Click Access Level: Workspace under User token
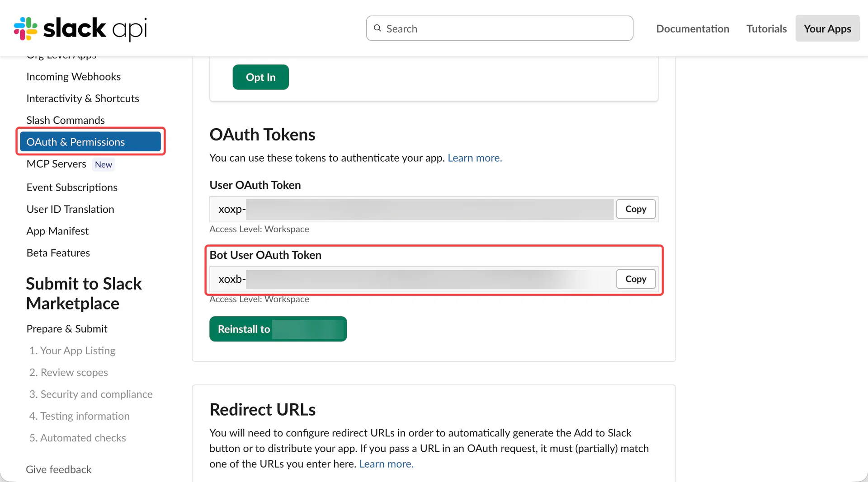 (259, 229)
